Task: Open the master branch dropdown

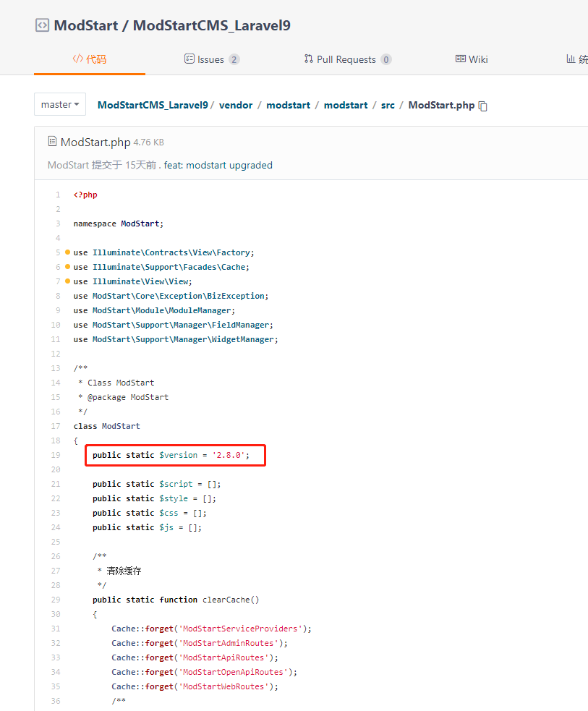Action: tap(60, 104)
